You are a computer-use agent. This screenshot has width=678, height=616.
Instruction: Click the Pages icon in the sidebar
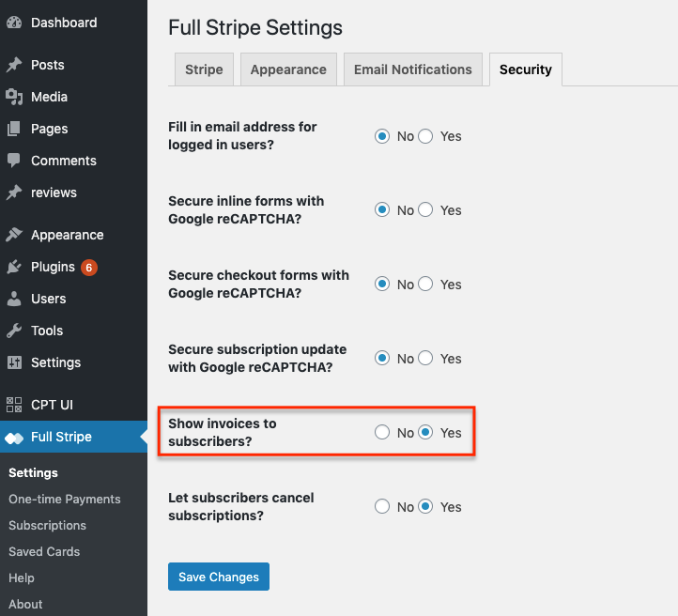(14, 129)
